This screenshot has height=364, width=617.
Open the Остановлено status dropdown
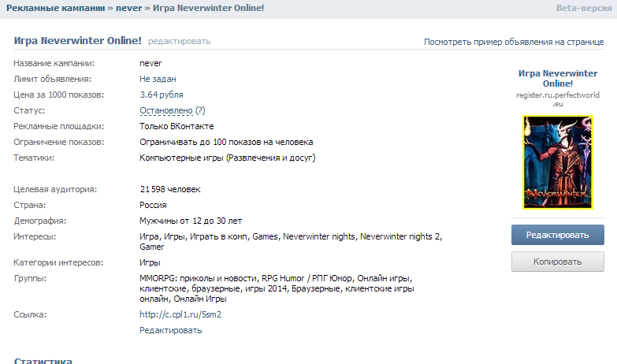166,110
